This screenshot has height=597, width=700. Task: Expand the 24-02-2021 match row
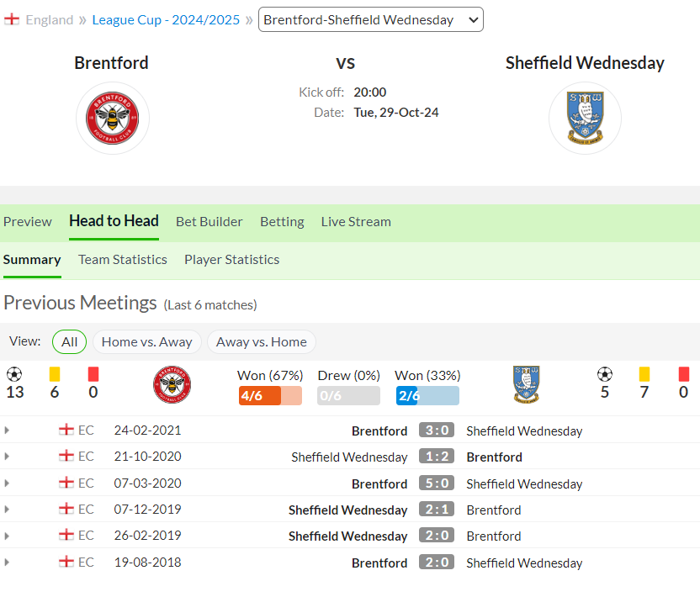point(7,431)
